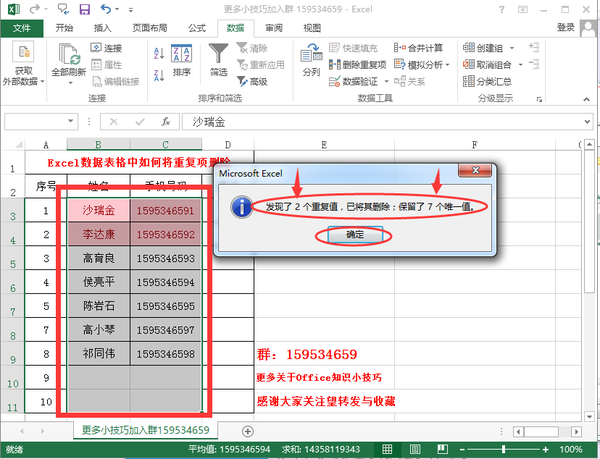Select sheet tab 更多小技巧加入群159534659

coord(145,430)
